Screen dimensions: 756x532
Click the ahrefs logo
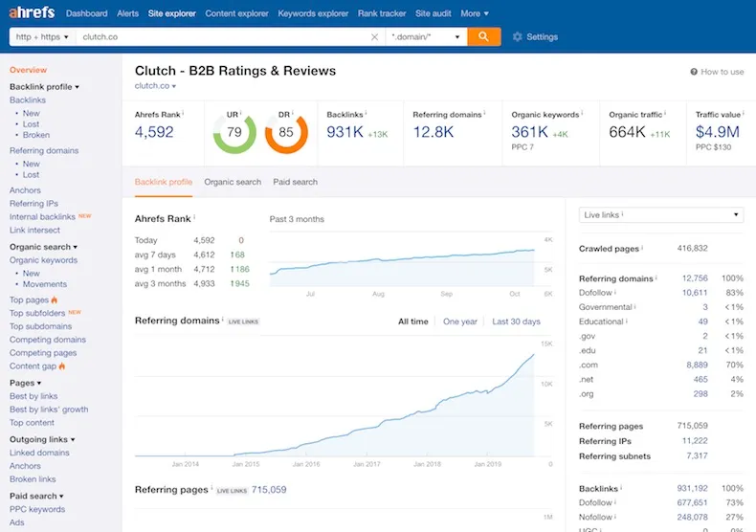32,12
